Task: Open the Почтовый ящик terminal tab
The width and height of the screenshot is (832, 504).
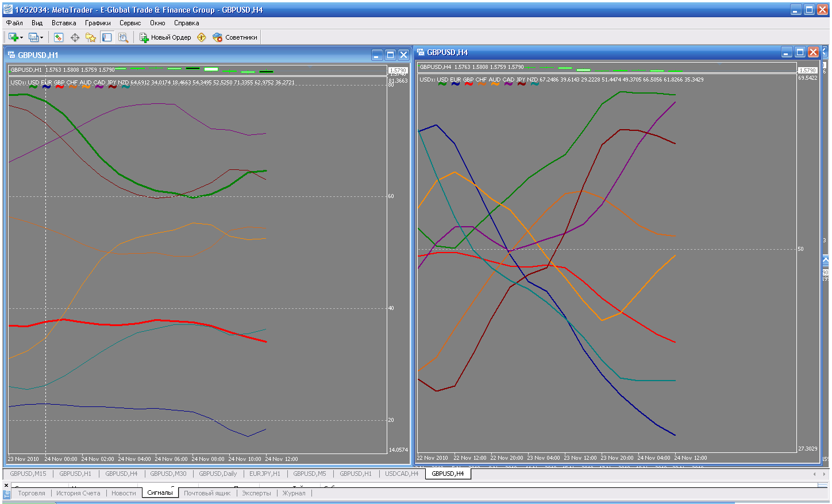Action: coord(207,493)
